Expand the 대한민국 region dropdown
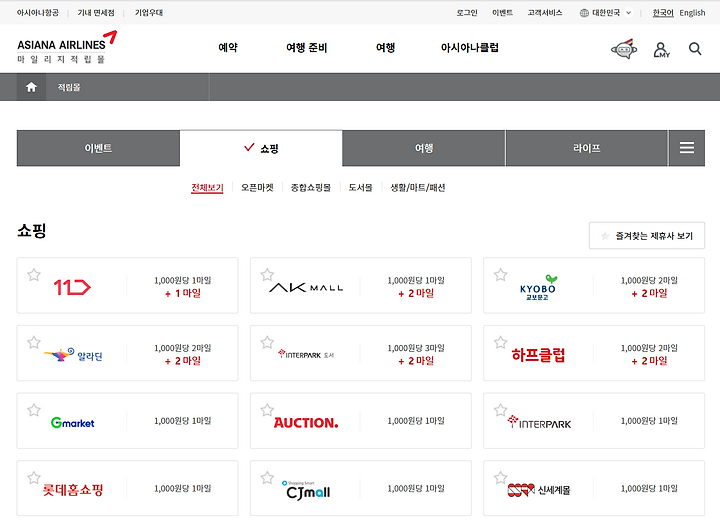 tap(606, 13)
